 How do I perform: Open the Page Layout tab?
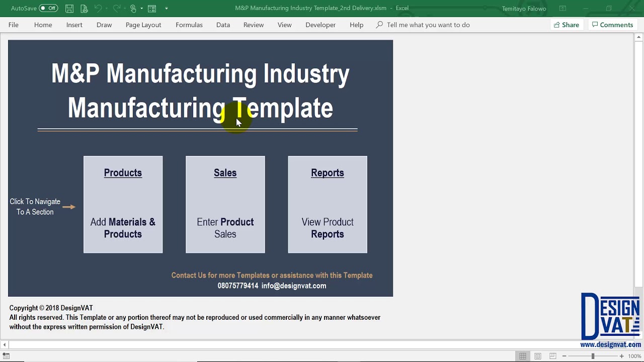[x=143, y=25]
